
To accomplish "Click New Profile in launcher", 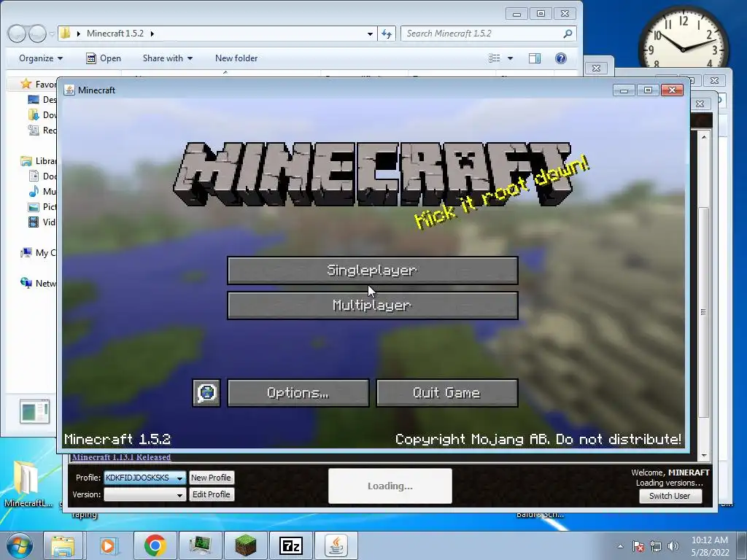I will pyautogui.click(x=211, y=478).
